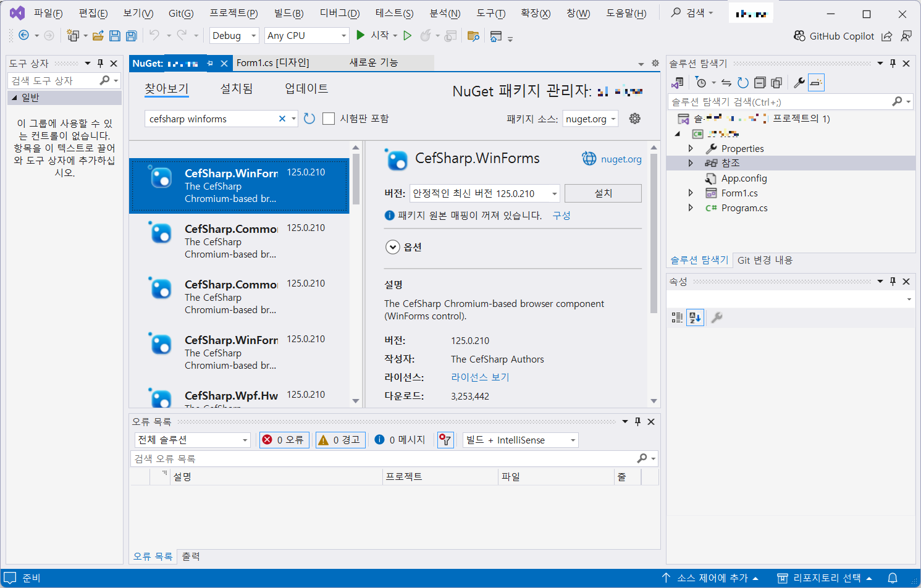This screenshot has height=588, width=921.
Task: Toggle preview selected items icon
Action: [x=816, y=82]
